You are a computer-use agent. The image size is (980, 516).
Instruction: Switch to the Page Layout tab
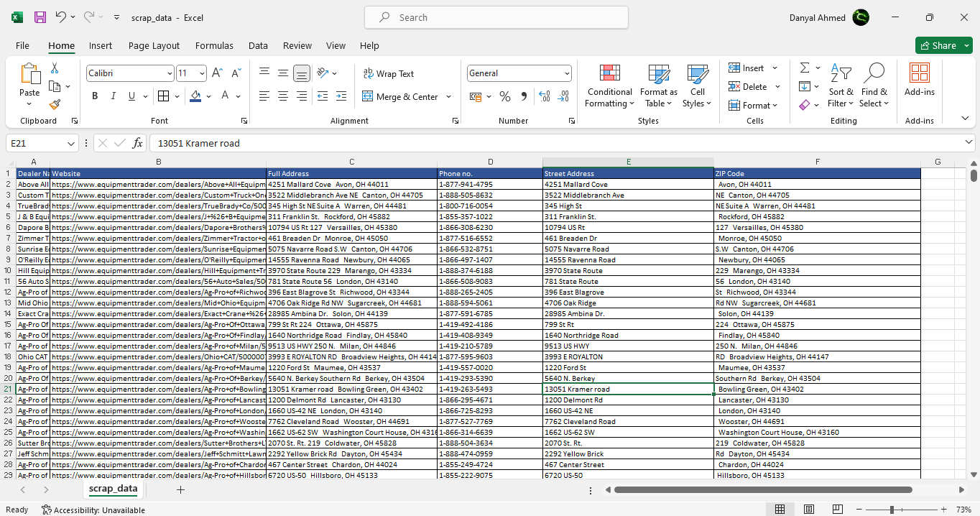pos(154,45)
